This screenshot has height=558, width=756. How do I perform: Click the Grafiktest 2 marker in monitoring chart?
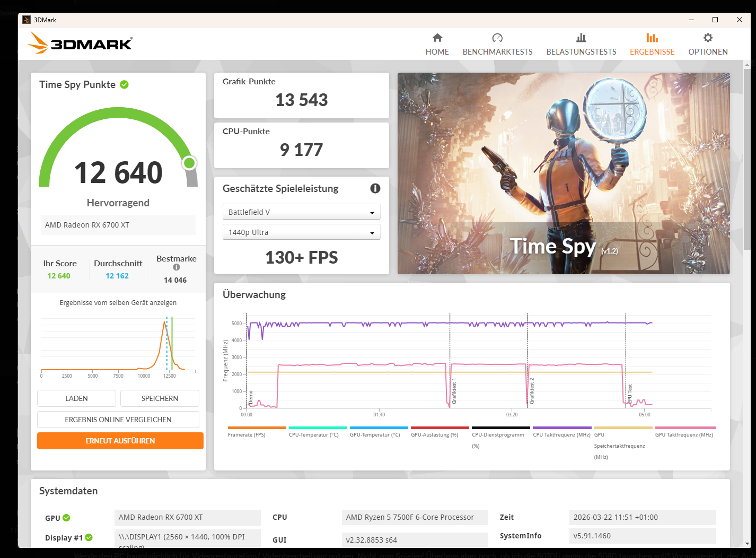tap(532, 391)
